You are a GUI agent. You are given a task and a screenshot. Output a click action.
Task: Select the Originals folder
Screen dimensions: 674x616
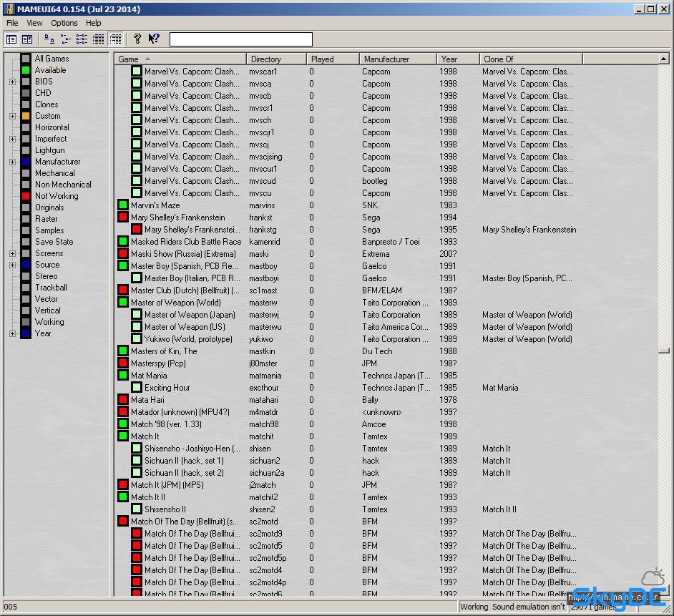[x=49, y=207]
